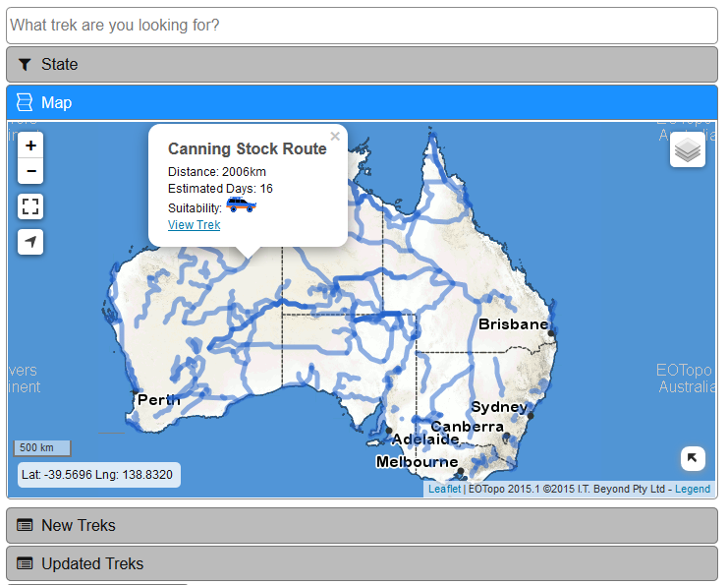Open the View Trek link
This screenshot has height=585, width=728.
pos(194,225)
